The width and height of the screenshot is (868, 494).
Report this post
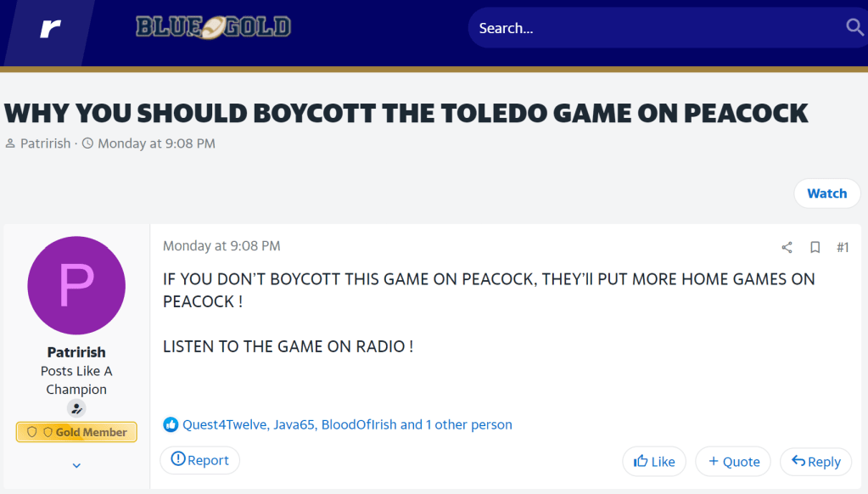200,460
